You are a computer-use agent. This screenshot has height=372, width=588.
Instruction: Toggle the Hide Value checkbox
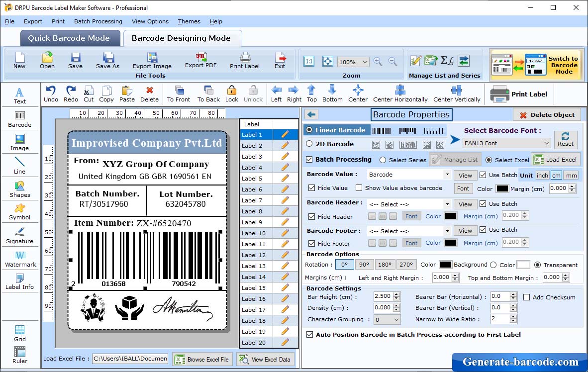coord(311,188)
